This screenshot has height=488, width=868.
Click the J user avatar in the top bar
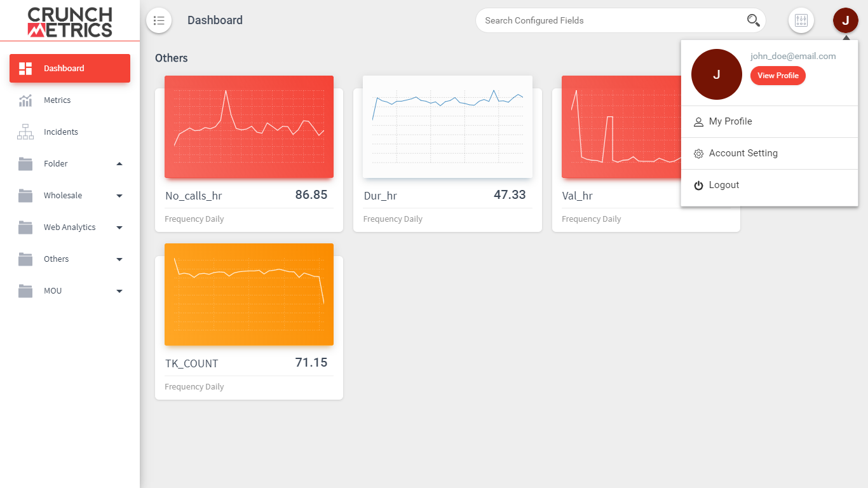[x=845, y=20]
